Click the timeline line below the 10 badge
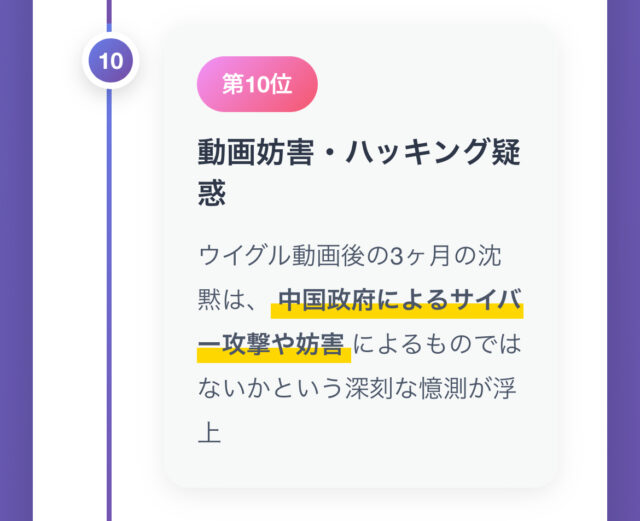Viewport: 640px width, 521px height. click(x=109, y=300)
